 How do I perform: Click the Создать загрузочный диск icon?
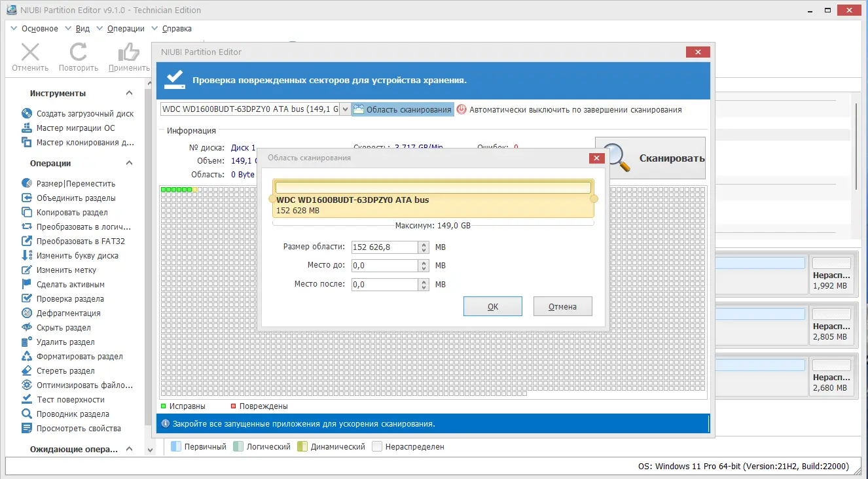[27, 113]
